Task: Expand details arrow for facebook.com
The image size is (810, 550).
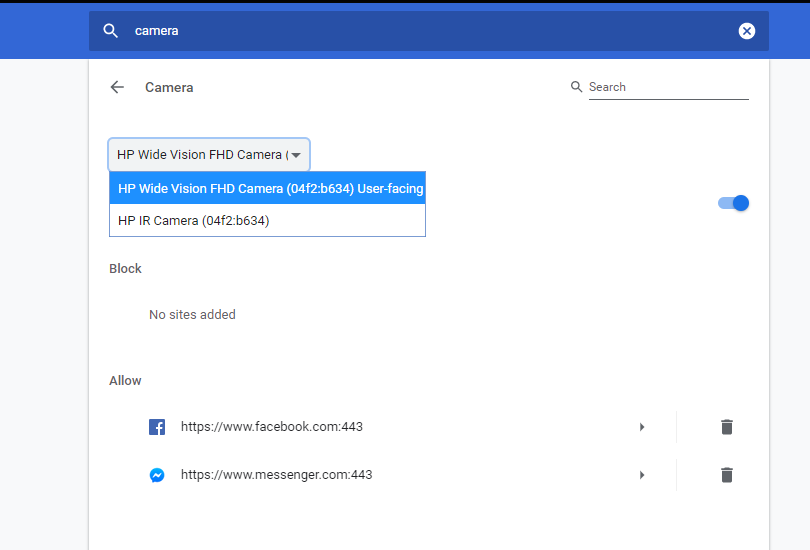Action: (x=642, y=427)
